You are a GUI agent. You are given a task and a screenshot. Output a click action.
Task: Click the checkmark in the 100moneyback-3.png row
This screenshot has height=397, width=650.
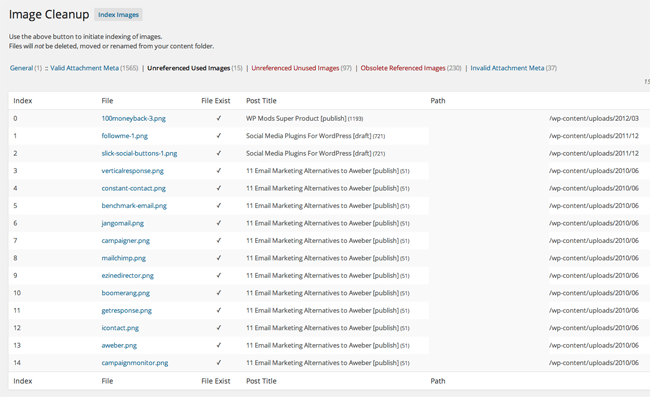218,119
